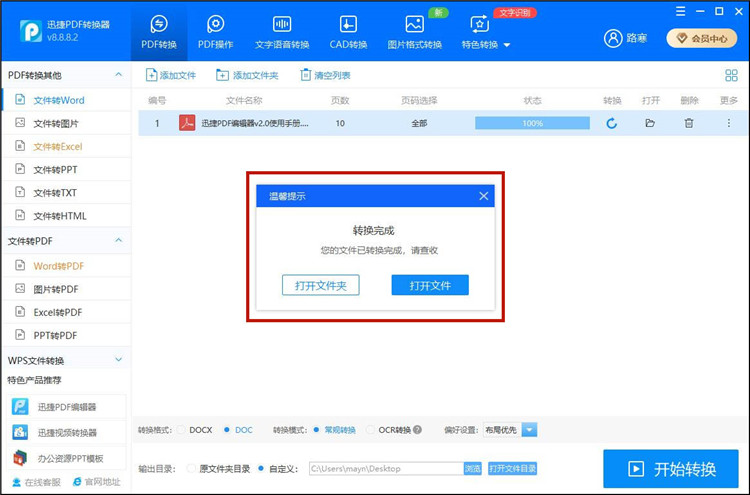Click the reconvert refresh icon in row 1

(611, 123)
